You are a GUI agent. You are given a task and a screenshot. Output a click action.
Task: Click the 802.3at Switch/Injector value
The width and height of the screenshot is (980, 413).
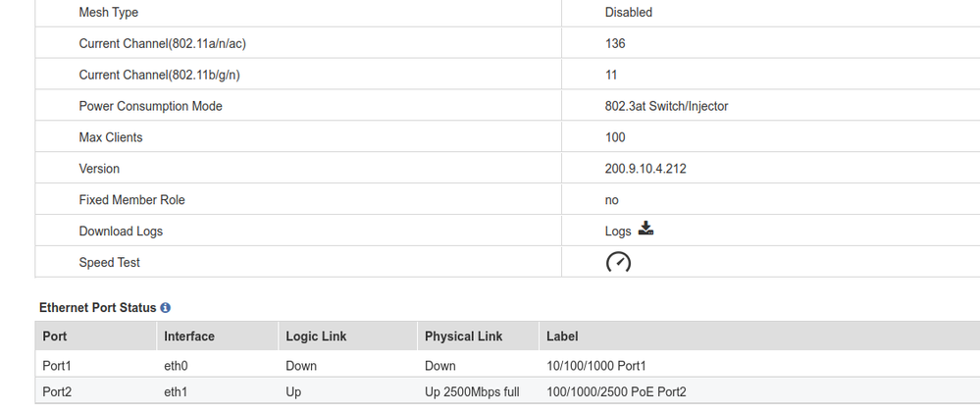point(666,106)
